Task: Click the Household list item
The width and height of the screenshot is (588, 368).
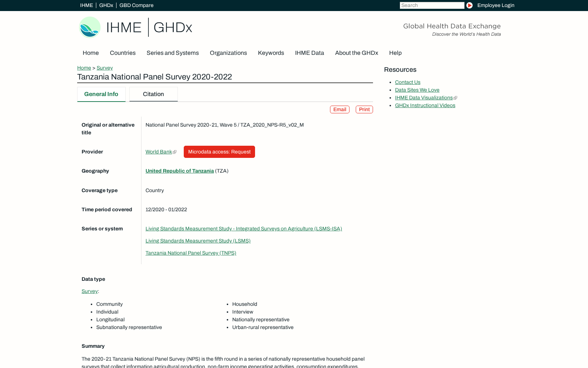Action: [x=245, y=304]
